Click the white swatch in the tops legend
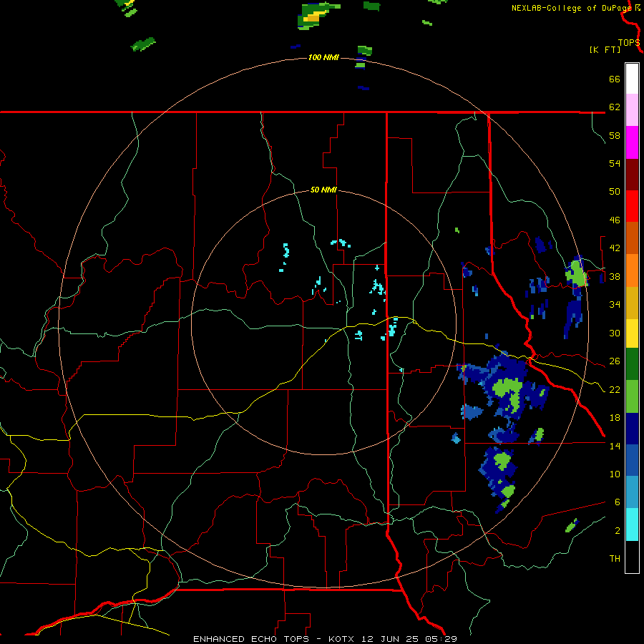 [632, 79]
